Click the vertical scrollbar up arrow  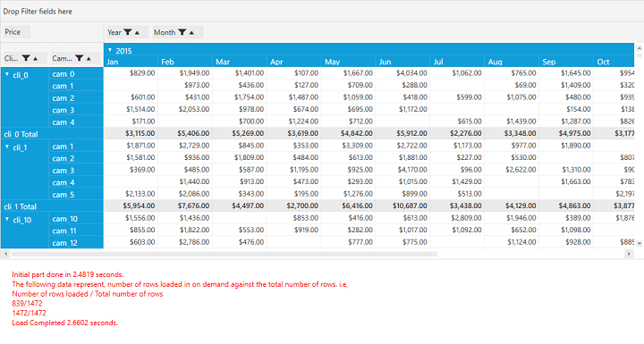639,48
